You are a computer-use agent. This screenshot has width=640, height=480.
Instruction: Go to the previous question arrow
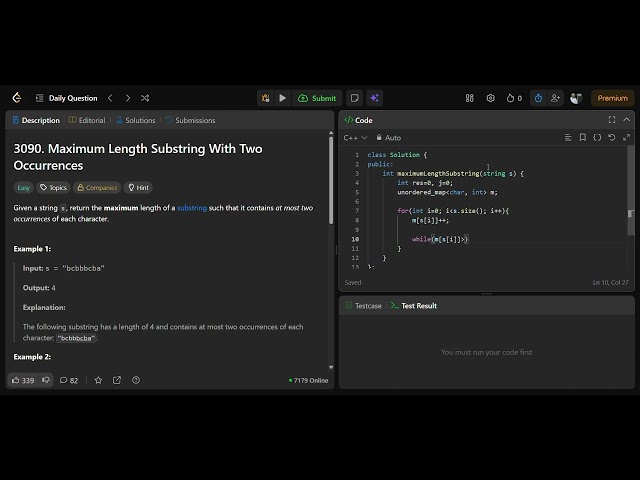click(110, 98)
